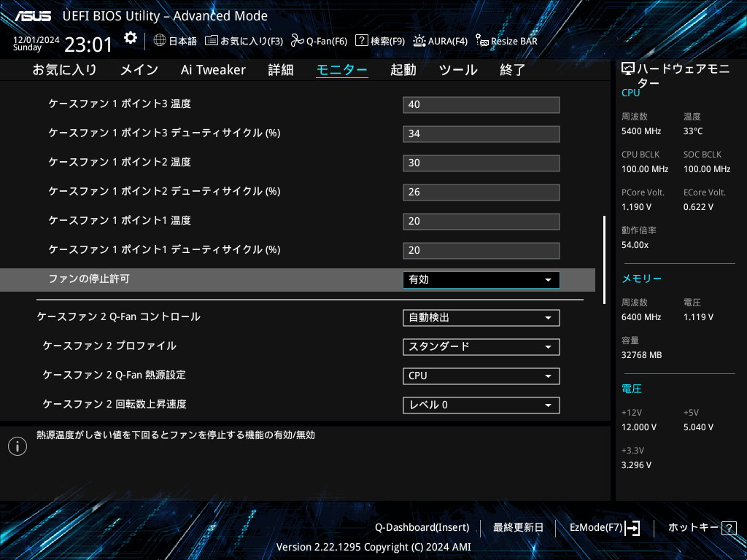Select ケースファン 2 Q-Fan コントロール label

point(119,316)
